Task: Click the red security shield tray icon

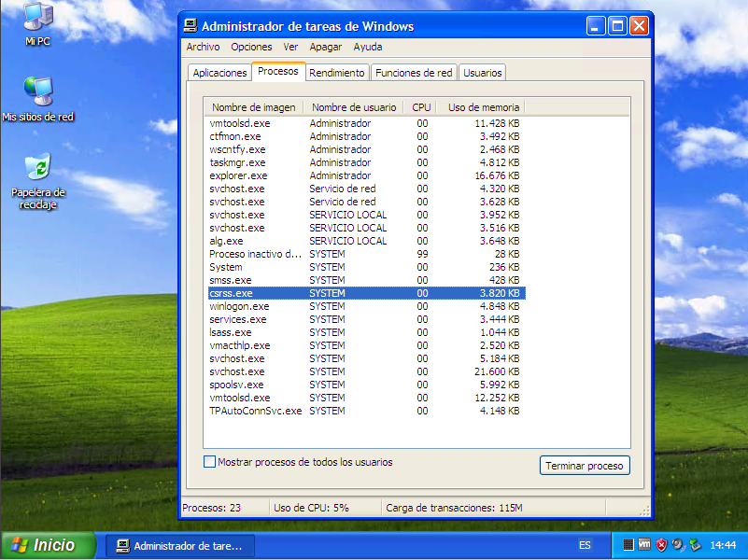Action: tap(661, 544)
